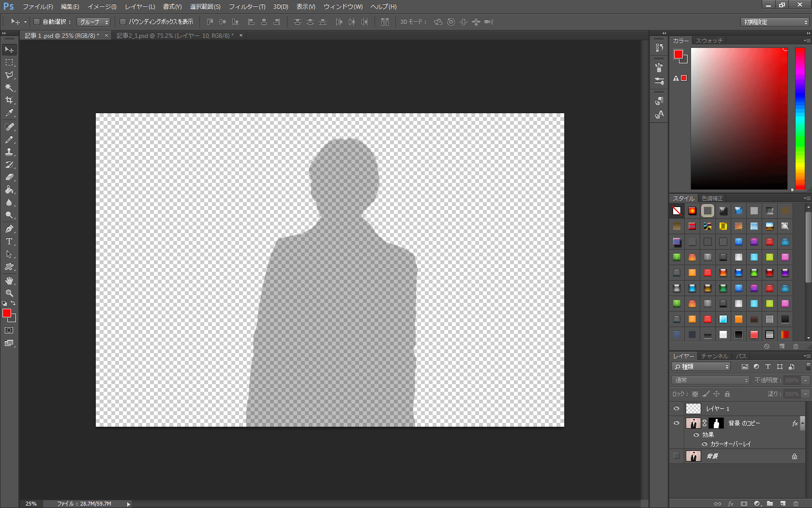Screen dimensions: 812x508
Task: Select the 背景 のコピー layer mask thumbnail
Action: click(x=716, y=423)
